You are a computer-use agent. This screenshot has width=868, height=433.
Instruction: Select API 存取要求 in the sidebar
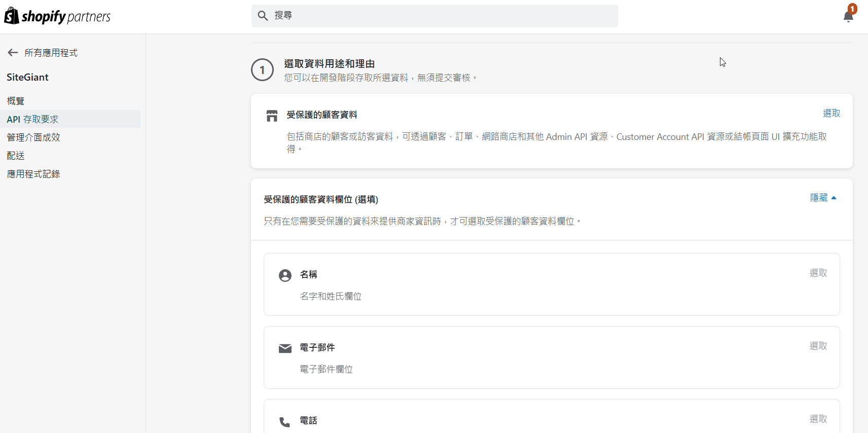click(x=32, y=119)
